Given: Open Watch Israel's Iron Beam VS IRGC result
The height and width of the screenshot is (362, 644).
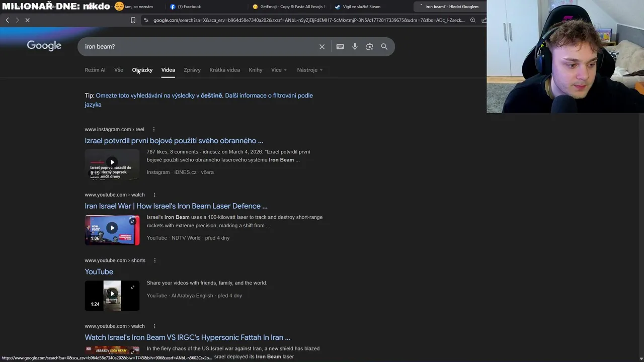Looking at the screenshot, I should (188, 337).
